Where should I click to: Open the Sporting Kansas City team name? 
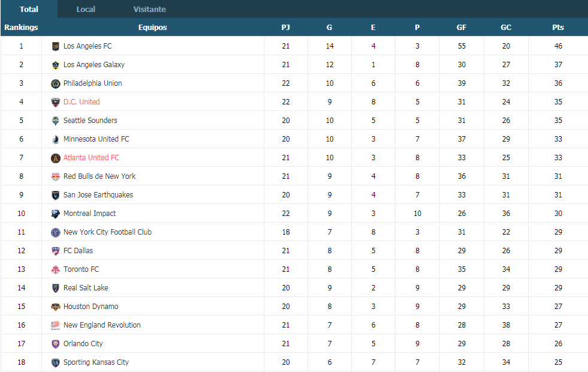pyautogui.click(x=96, y=362)
